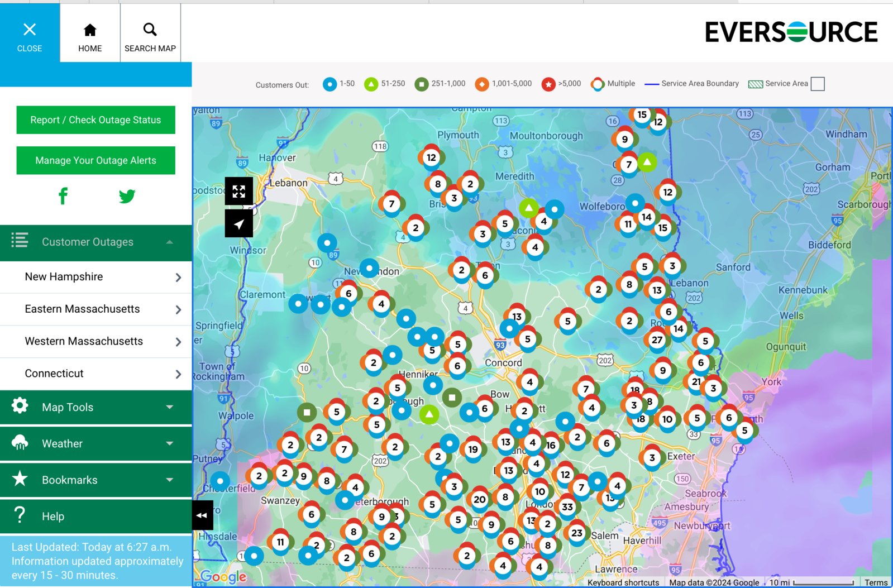This screenshot has width=893, height=588.
Task: Click Manage Your Outage Alerts
Action: [95, 160]
